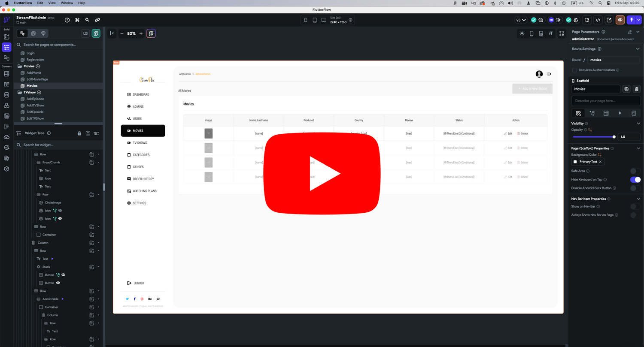Select the desktop device size icon
Image resolution: width=644 pixels, height=347 pixels.
click(324, 20)
